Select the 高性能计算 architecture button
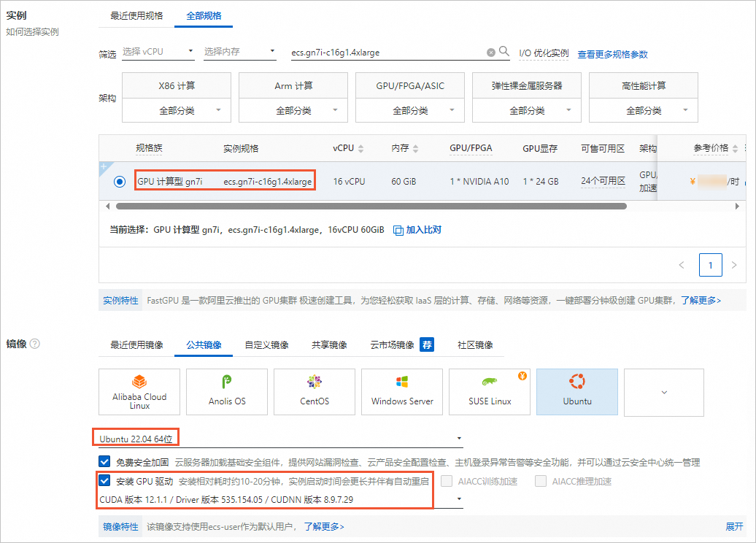The height and width of the screenshot is (543, 756). click(643, 86)
